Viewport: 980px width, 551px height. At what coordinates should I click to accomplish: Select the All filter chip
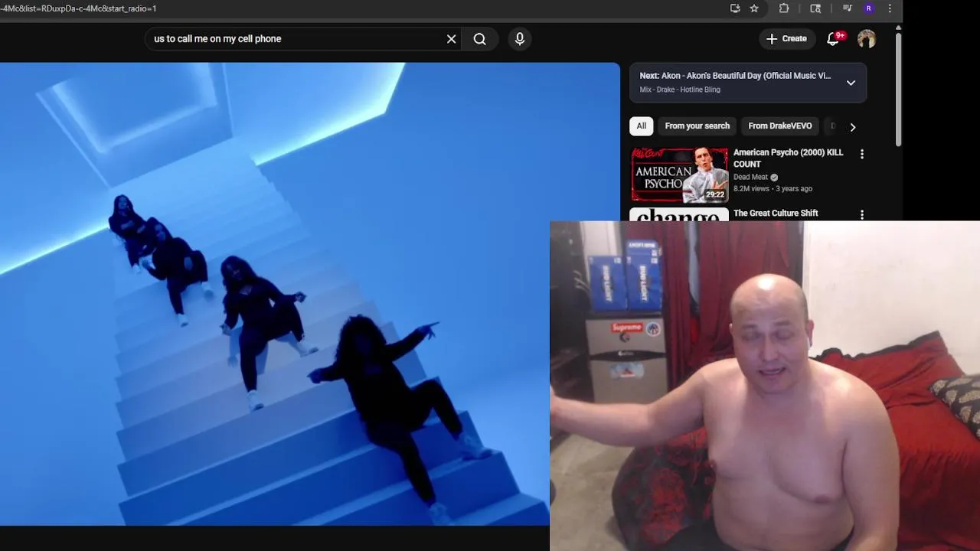(642, 126)
